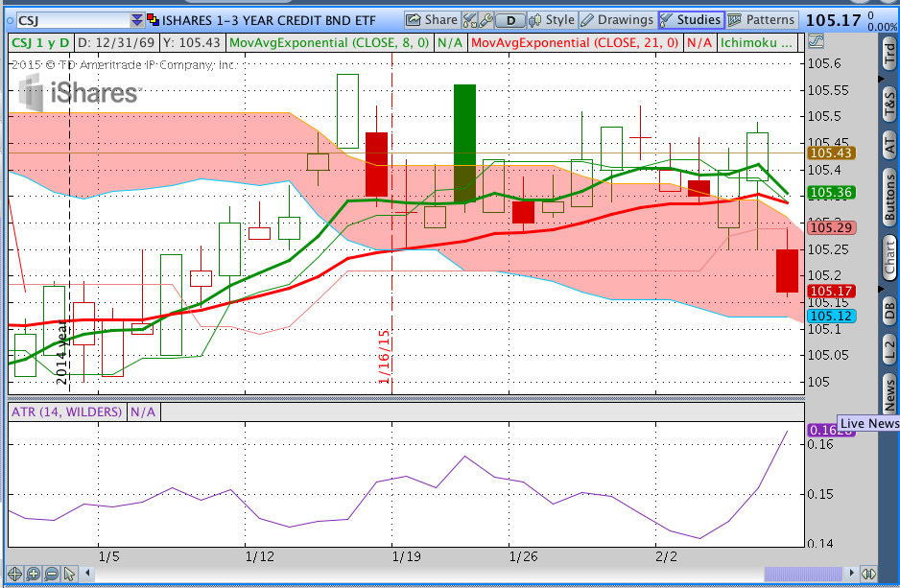Open the Buttons sidebar tab
900x588 pixels.
tap(889, 198)
